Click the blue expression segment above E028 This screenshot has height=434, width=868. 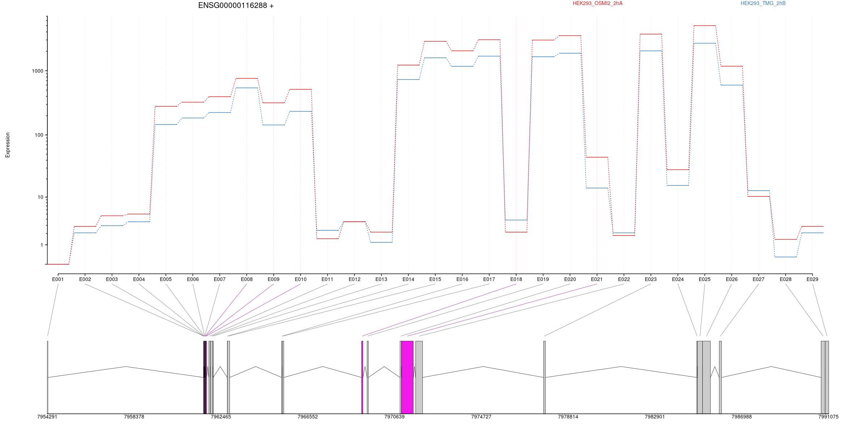[786, 257]
